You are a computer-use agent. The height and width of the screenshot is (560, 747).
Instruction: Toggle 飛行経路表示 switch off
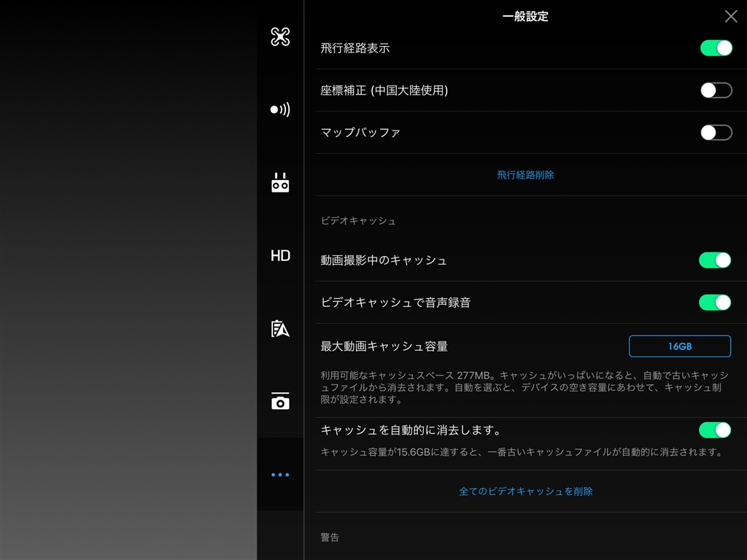716,48
